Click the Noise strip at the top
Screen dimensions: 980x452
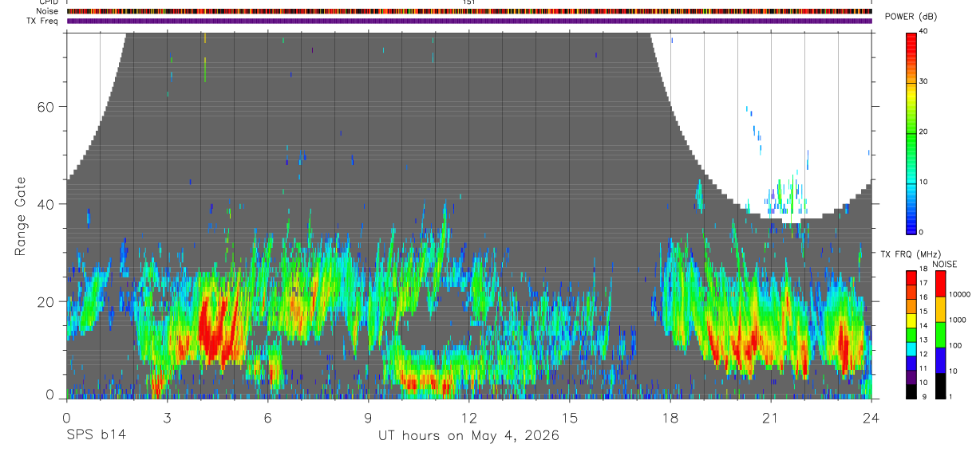click(x=469, y=11)
